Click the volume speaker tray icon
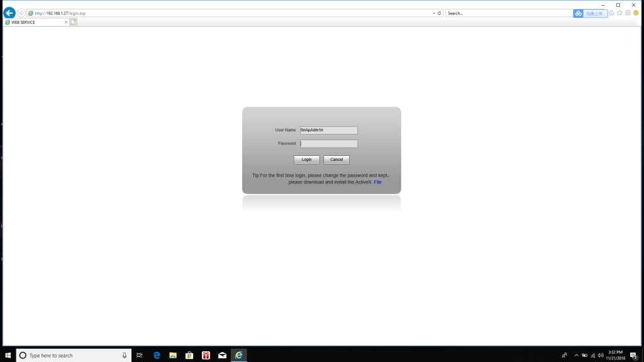Viewport: 644px width, 362px height. pyautogui.click(x=601, y=356)
